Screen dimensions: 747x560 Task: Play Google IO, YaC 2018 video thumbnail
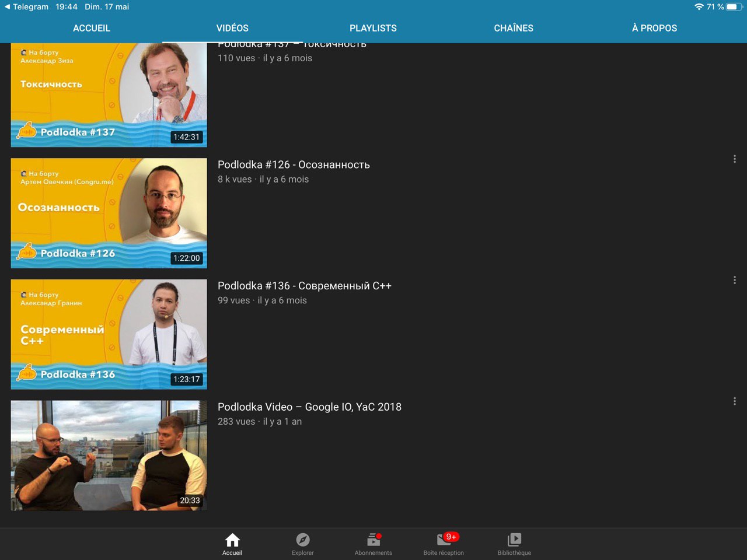coord(109,456)
